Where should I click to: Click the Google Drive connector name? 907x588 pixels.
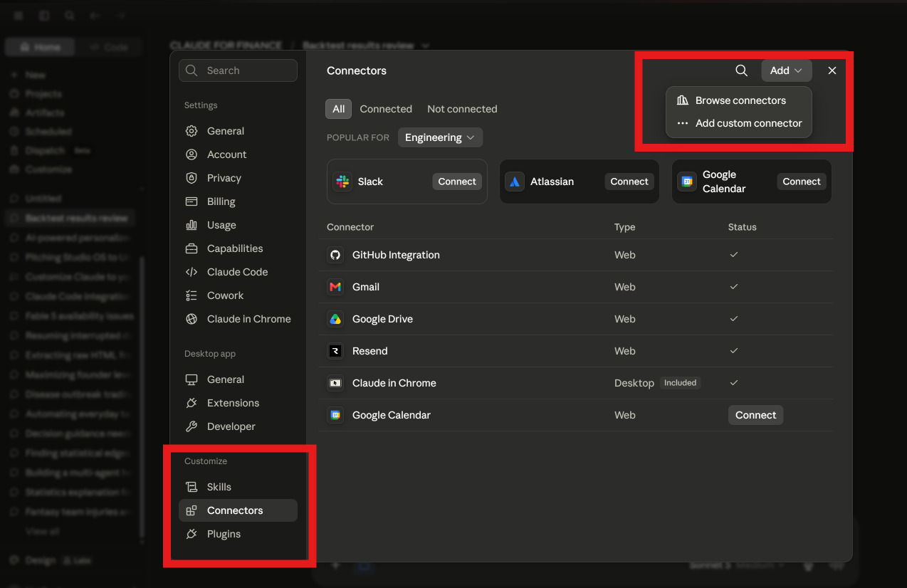tap(382, 319)
